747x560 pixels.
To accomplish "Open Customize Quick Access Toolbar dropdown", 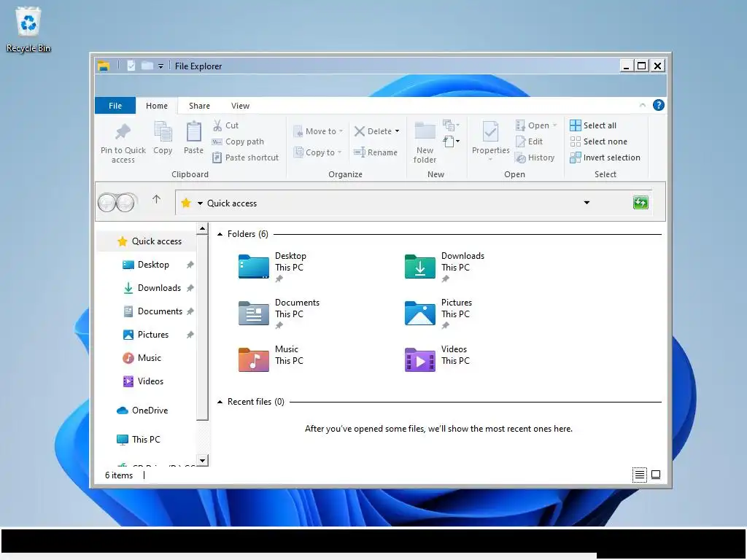I will coord(160,66).
